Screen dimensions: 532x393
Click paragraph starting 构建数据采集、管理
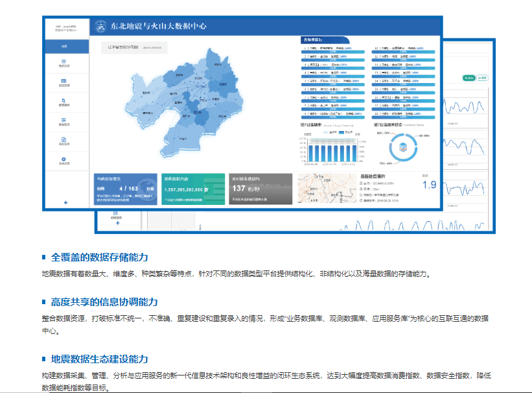266,381
